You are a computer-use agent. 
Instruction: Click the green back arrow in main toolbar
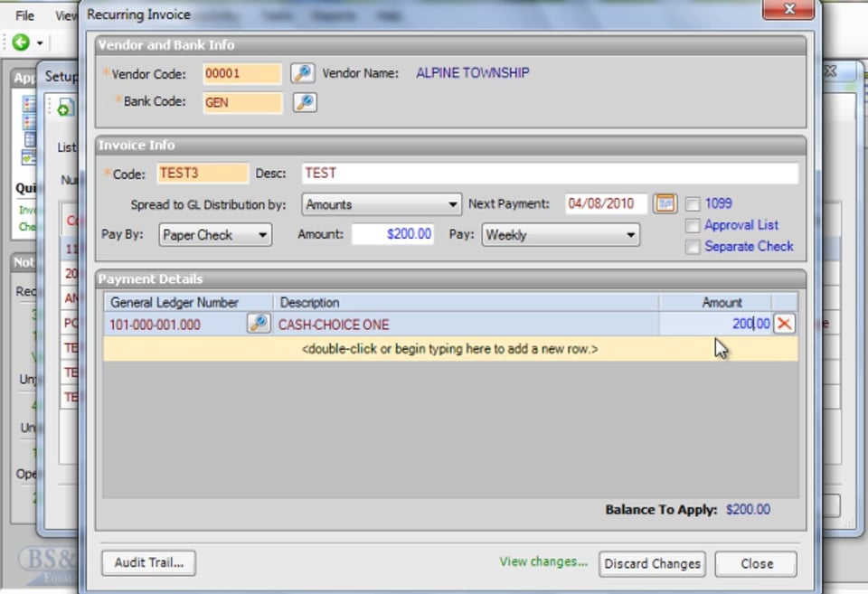click(21, 42)
